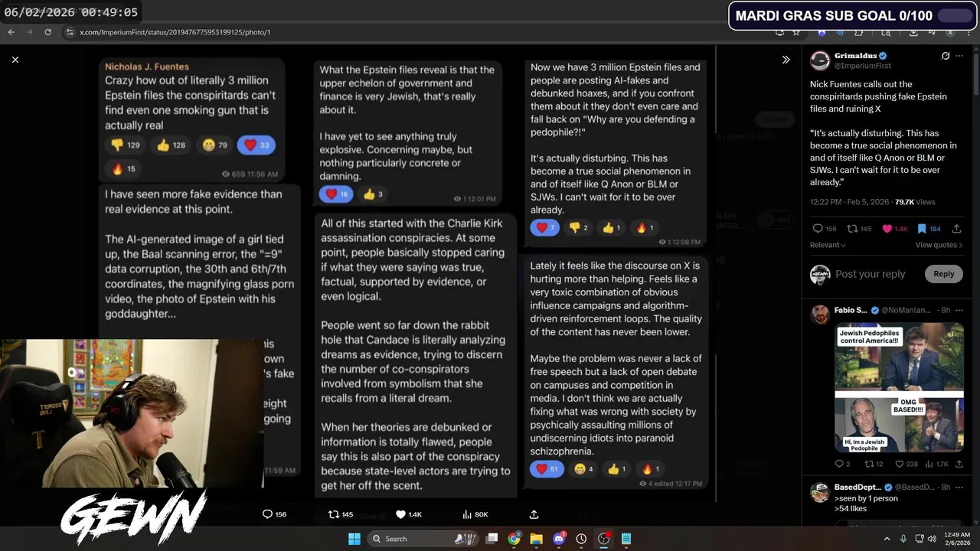980x551 pixels.
Task: Open OBS Studio from the taskbar
Action: 603,539
